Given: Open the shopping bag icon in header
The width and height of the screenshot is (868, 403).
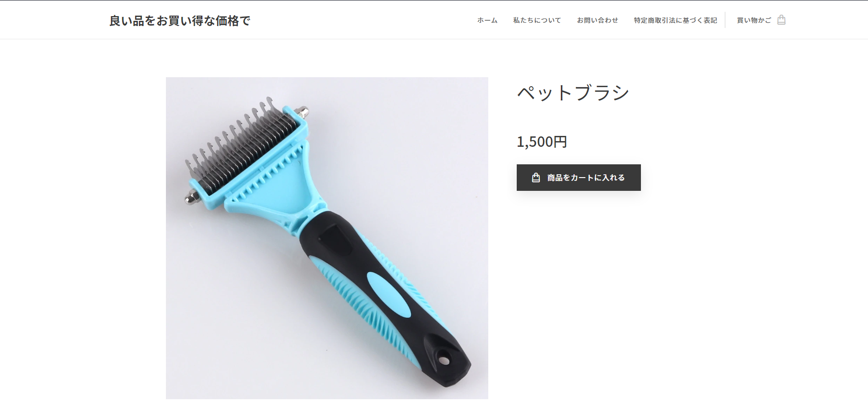Looking at the screenshot, I should click(782, 20).
